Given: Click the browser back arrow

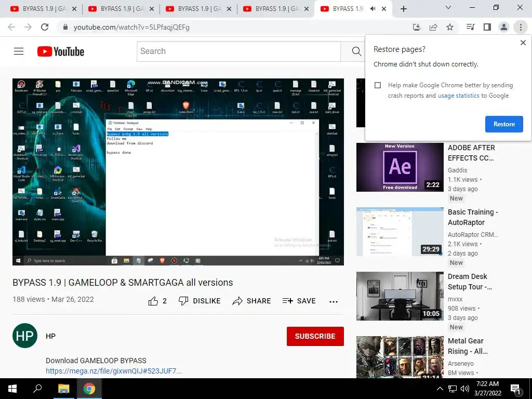Looking at the screenshot, I should tap(11, 27).
